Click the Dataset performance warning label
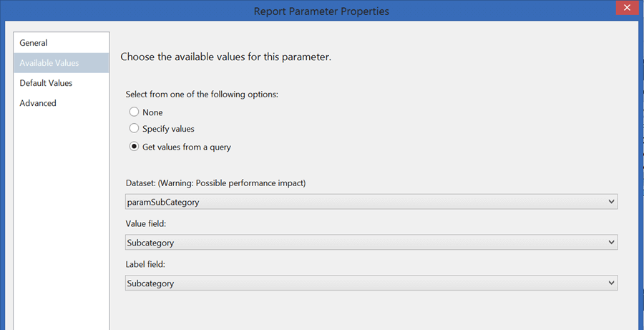The height and width of the screenshot is (330, 644). [215, 183]
